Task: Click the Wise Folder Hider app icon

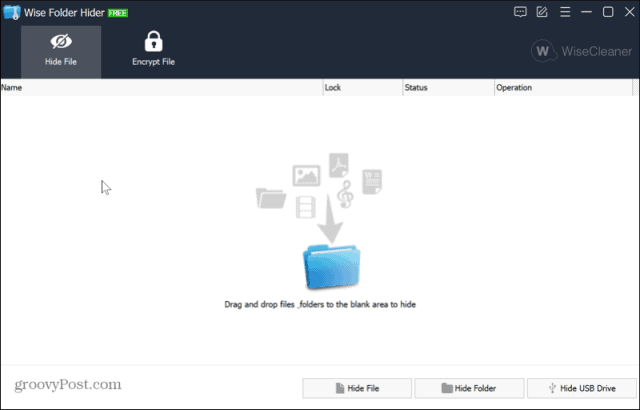Action: [x=12, y=13]
